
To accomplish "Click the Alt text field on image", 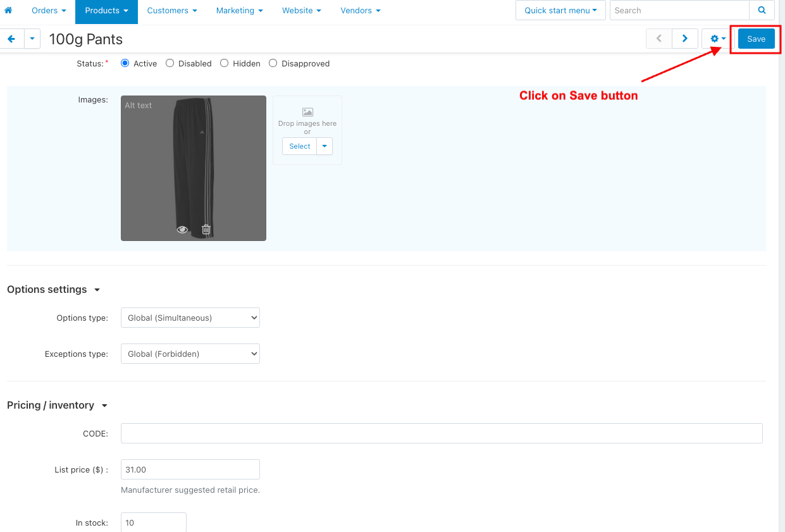I will coord(139,106).
